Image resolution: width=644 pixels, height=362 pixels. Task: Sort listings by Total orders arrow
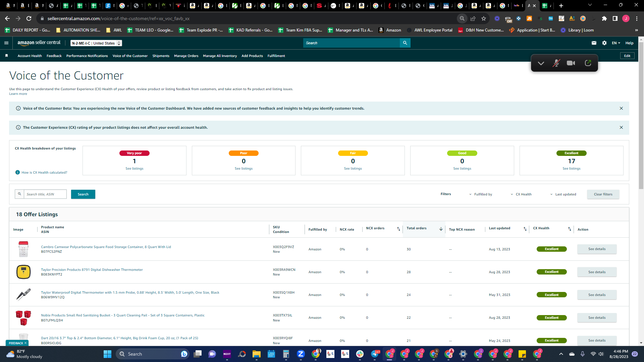point(441,229)
